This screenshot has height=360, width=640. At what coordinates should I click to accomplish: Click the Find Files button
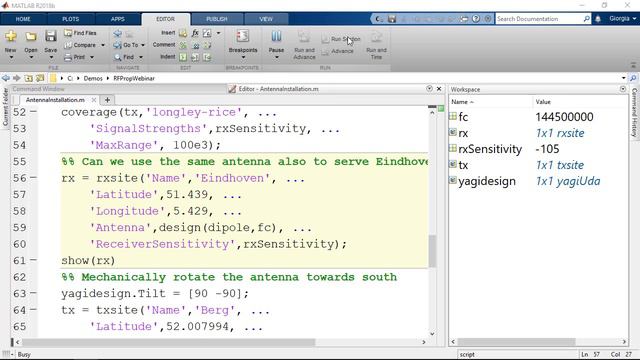point(80,33)
